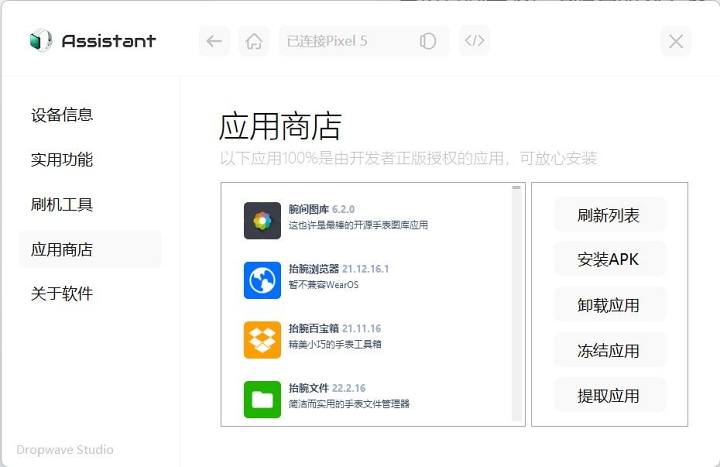Select the 腕间图库 6.2.0 title text
This screenshot has width=720, height=467.
pyautogui.click(x=321, y=209)
